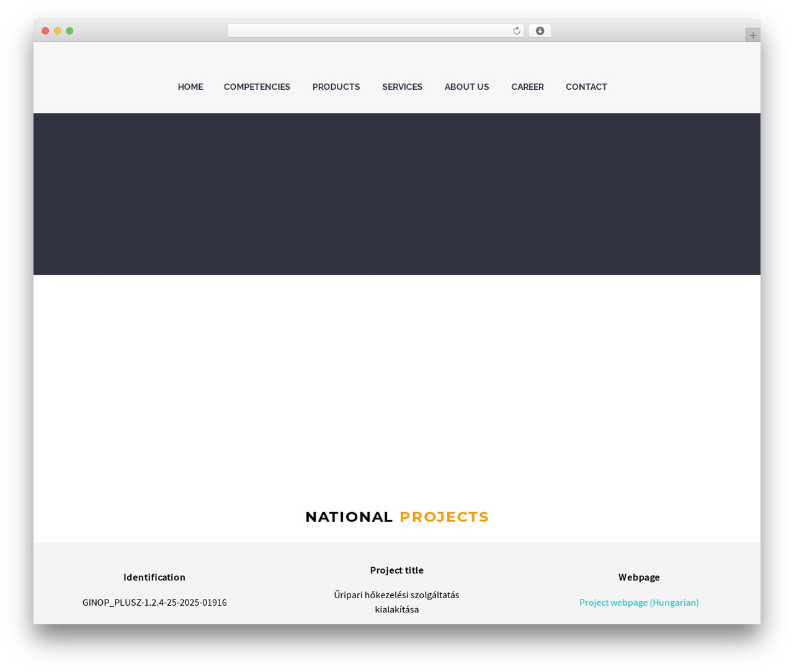Screen dimensions: 794x672
Task: Open the Competencies menu
Action: (x=257, y=87)
